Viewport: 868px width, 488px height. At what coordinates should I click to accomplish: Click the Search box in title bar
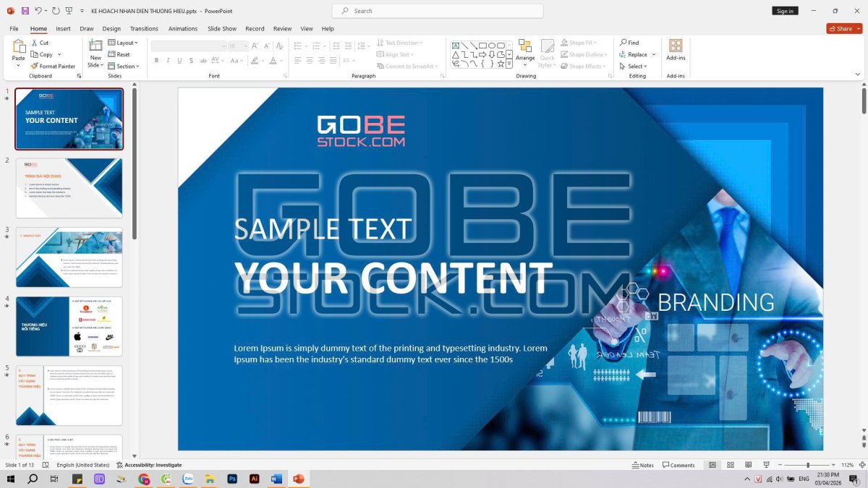pos(438,11)
